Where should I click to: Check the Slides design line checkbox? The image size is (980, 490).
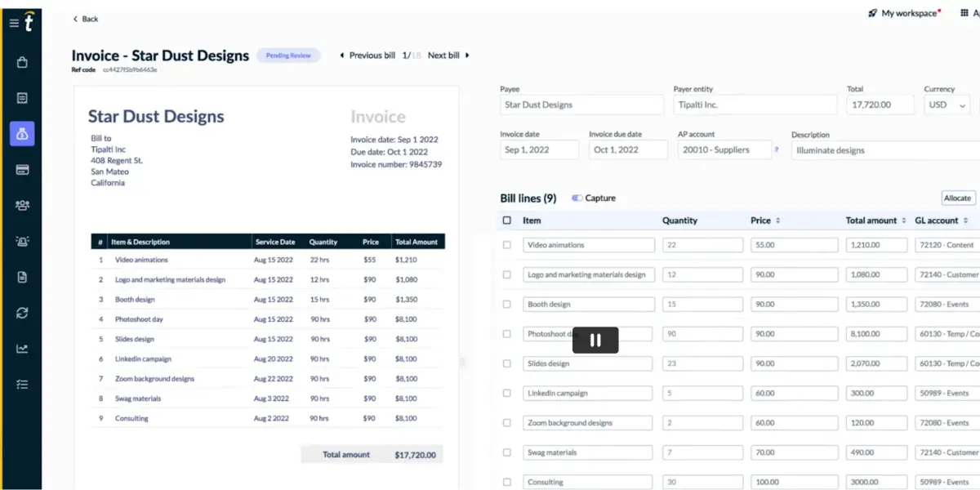point(507,363)
